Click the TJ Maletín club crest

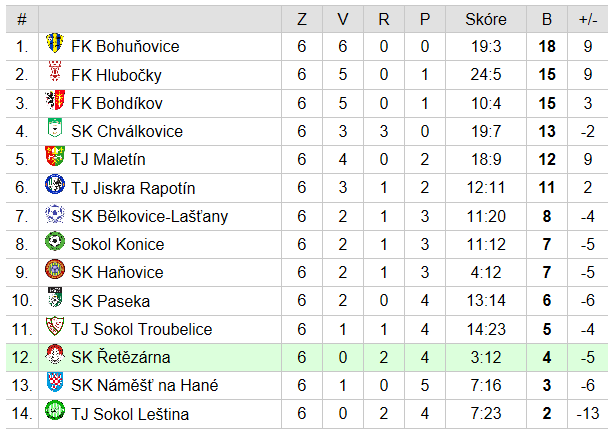click(55, 156)
